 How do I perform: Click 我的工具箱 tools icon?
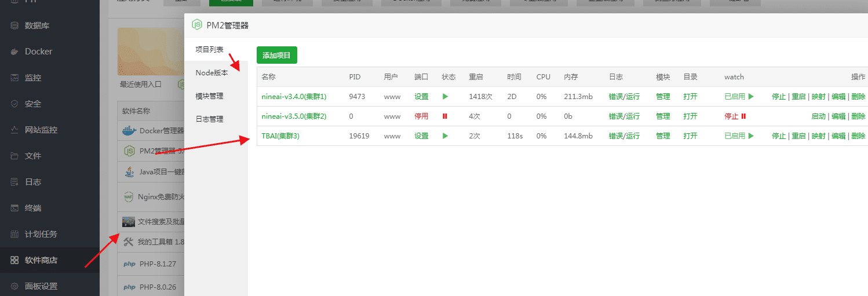[x=129, y=242]
